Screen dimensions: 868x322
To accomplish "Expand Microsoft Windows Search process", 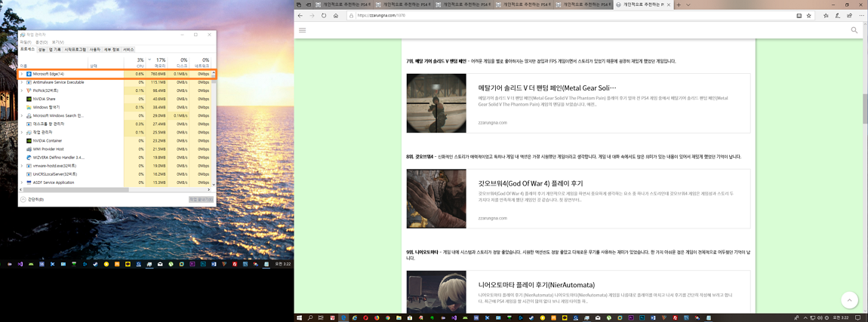I will coord(22,115).
